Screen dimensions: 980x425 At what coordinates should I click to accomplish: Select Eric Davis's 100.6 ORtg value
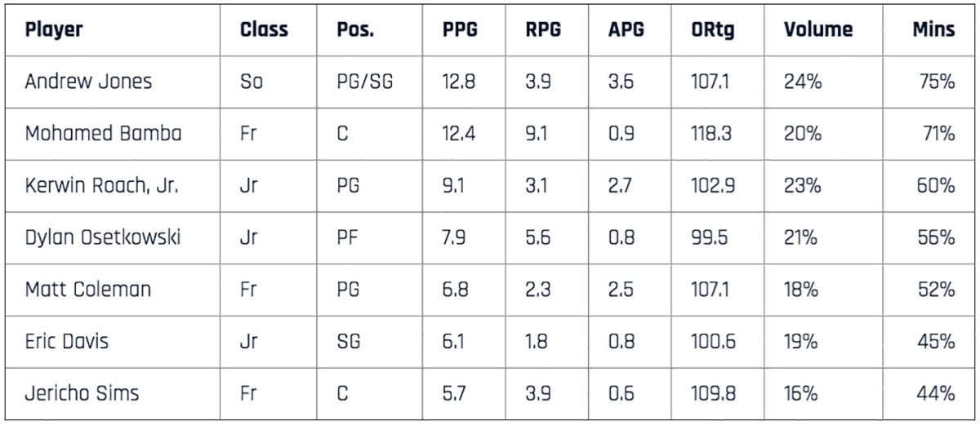(x=711, y=341)
